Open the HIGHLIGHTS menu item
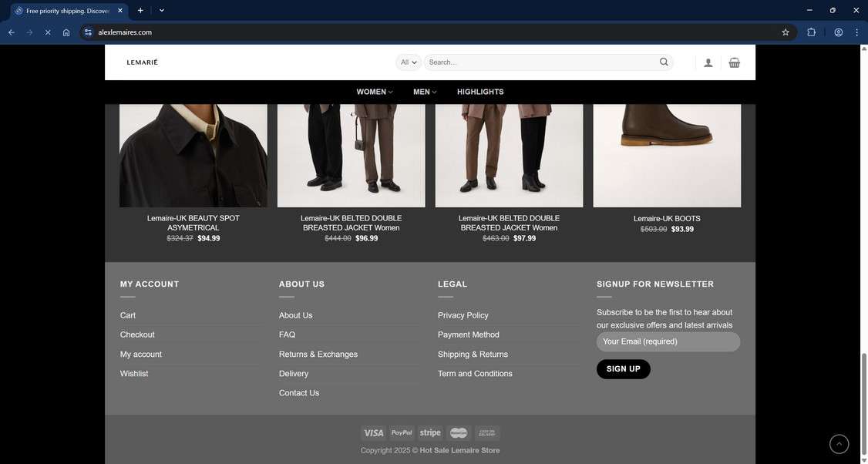Screen dimensions: 868x464 pyautogui.click(x=480, y=92)
